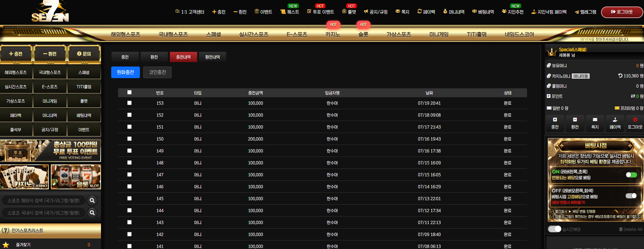
Task: Click the 머니이동 button beside casino money
Action: pos(581,76)
